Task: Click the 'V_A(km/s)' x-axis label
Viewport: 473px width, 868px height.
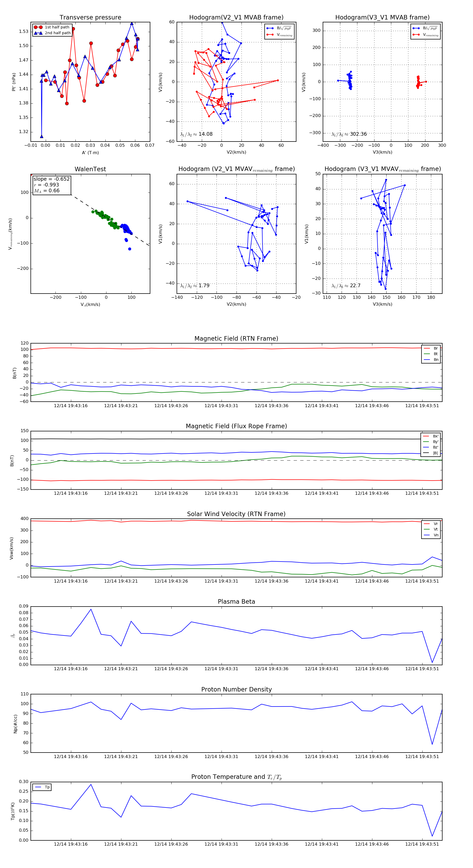Action: (90, 304)
